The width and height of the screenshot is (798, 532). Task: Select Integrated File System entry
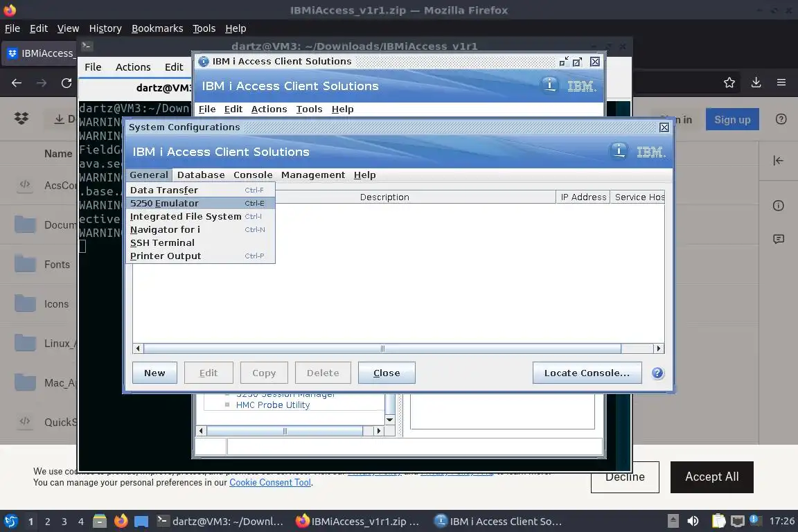[200, 216]
